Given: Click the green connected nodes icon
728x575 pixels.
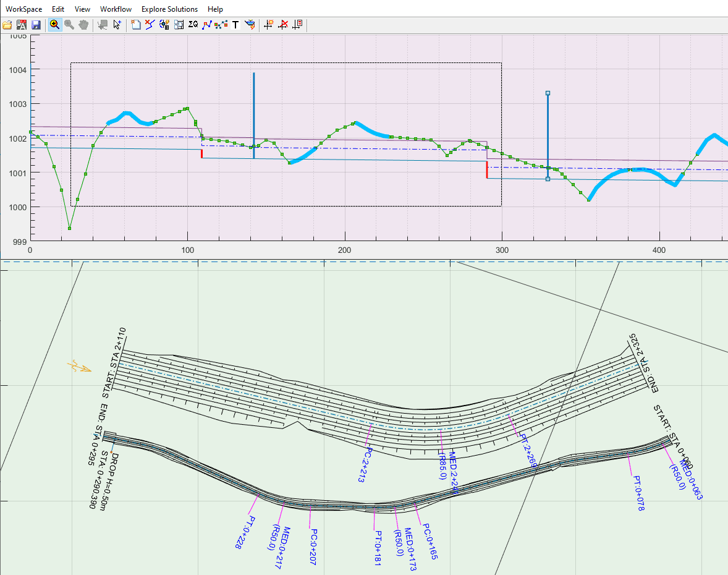Looking at the screenshot, I should click(221, 25).
